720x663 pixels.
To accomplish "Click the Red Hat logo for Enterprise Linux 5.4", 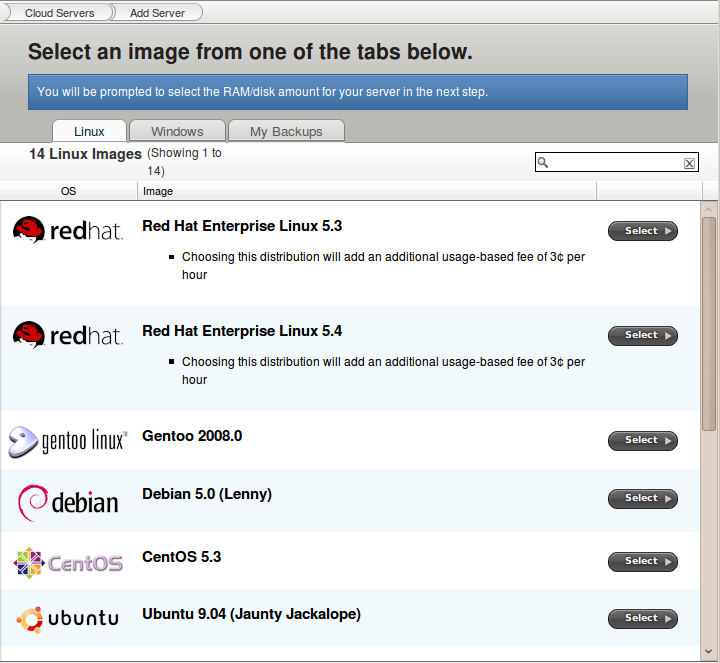I will (x=68, y=335).
